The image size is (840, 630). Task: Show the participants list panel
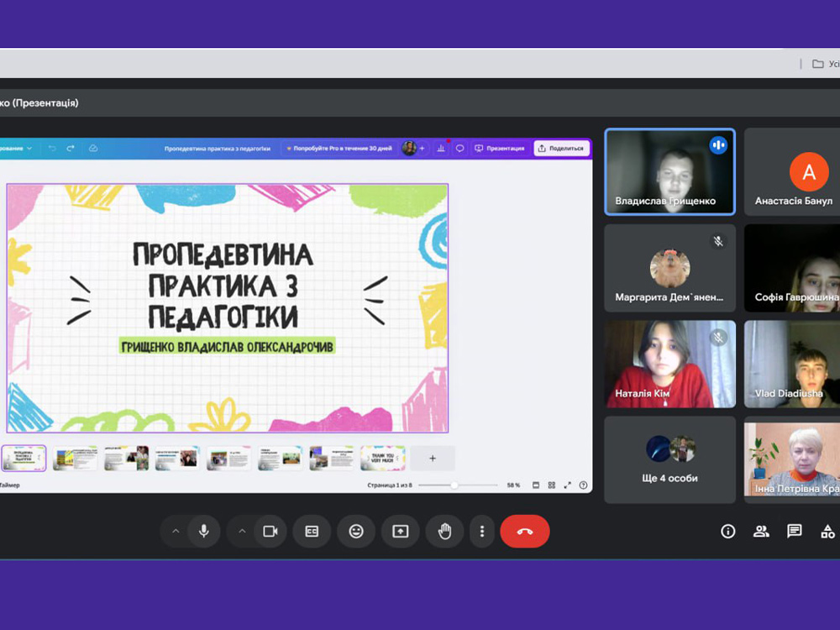pyautogui.click(x=761, y=531)
